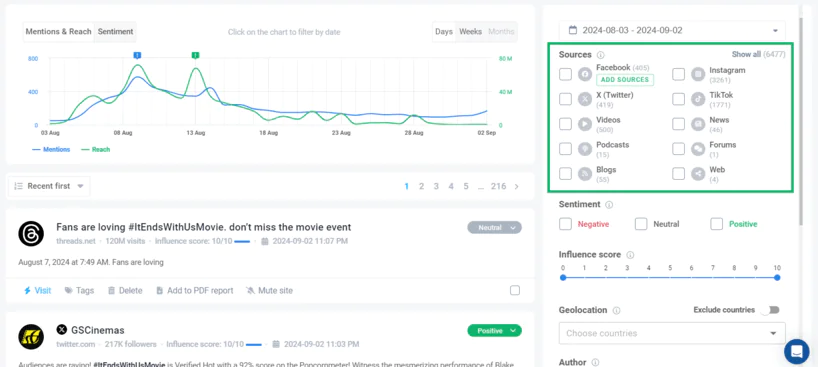Check the Neutral sentiment box
The width and height of the screenshot is (818, 367).
click(x=641, y=224)
